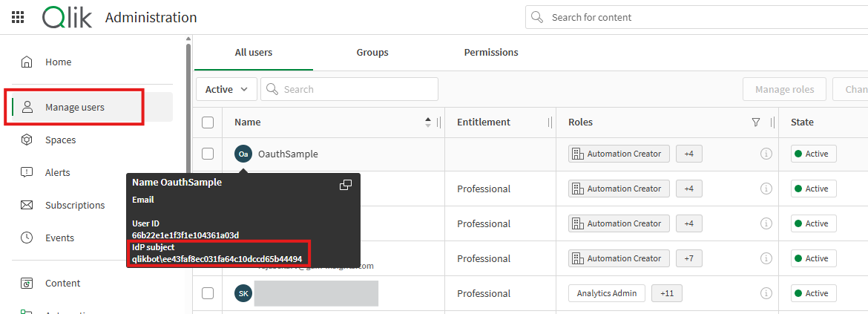Open the Roles column filter icon
Image resolution: width=868 pixels, height=314 pixels.
(x=756, y=122)
